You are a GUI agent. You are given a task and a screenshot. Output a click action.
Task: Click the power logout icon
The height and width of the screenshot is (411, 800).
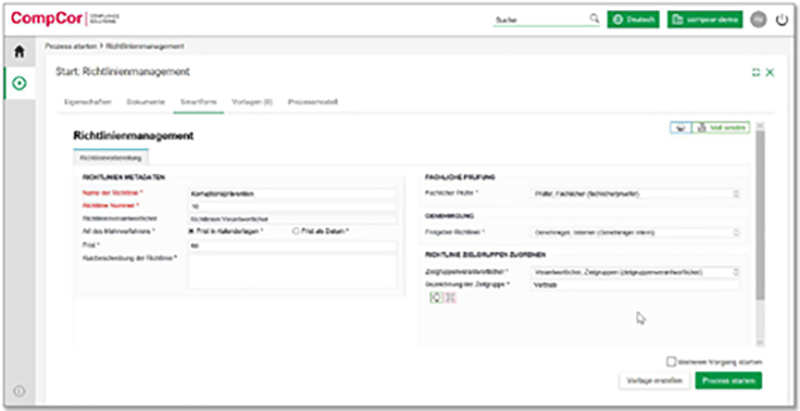click(x=782, y=19)
